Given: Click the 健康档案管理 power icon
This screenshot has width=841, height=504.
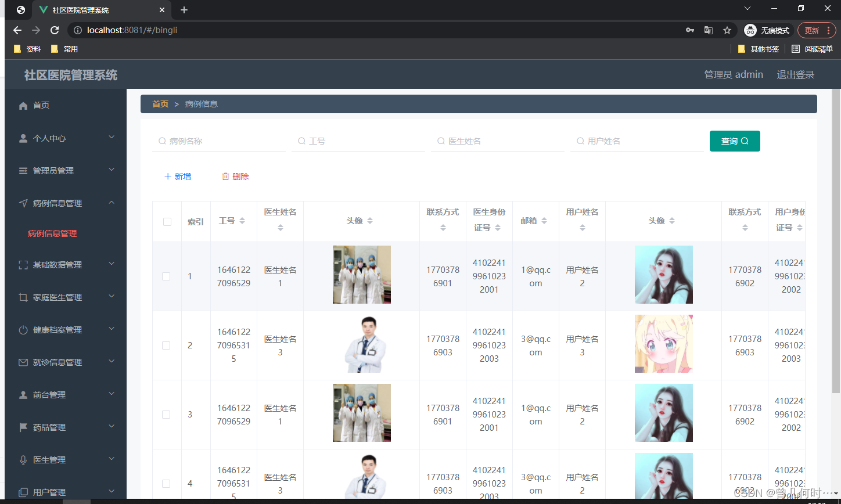Looking at the screenshot, I should click(22, 329).
